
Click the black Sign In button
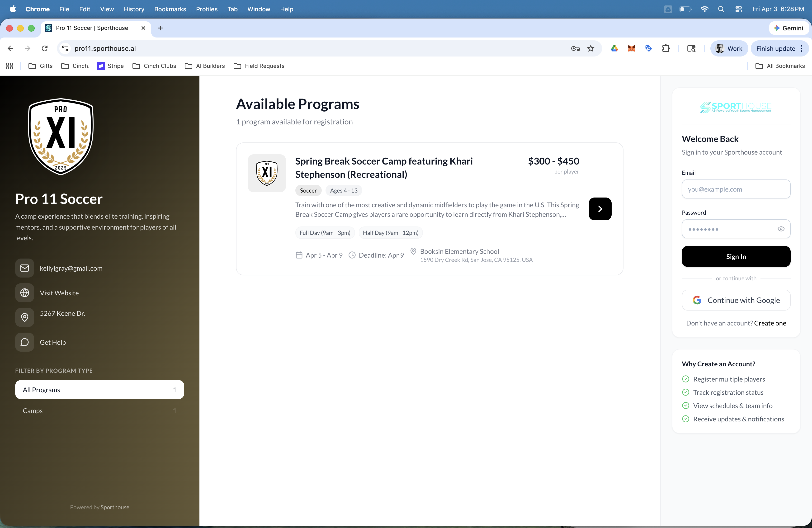pyautogui.click(x=736, y=256)
